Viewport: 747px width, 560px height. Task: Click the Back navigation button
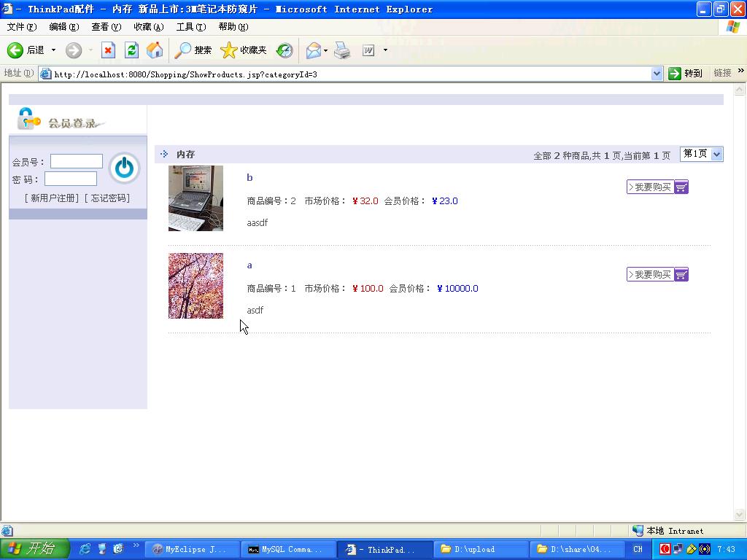point(26,50)
